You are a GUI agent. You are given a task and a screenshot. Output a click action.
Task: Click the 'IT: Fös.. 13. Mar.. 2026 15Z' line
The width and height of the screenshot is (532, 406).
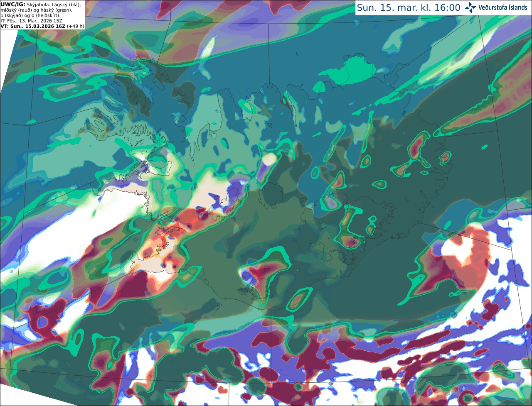[x=31, y=21]
